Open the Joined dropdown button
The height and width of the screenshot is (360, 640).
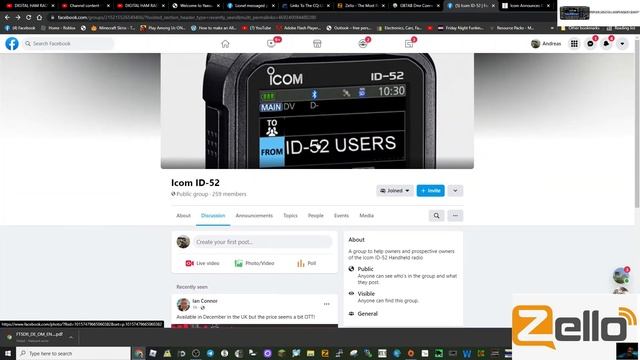click(x=395, y=191)
